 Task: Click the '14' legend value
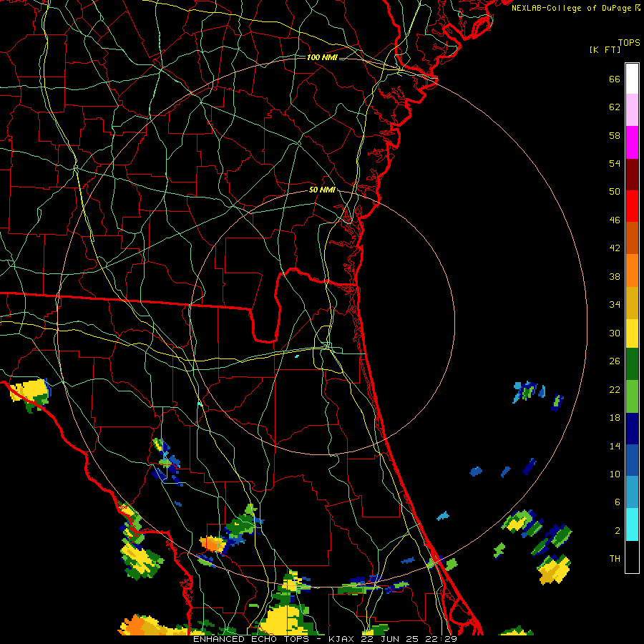615,446
